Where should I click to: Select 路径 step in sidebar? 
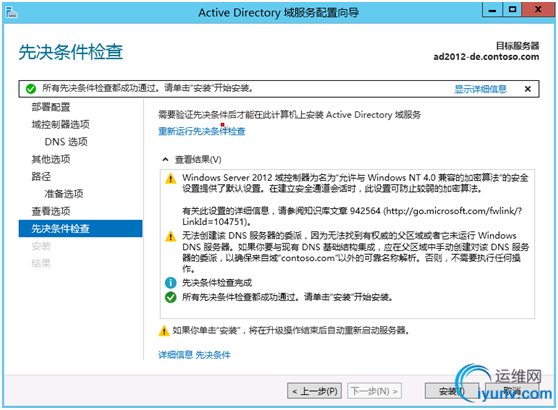(x=41, y=177)
